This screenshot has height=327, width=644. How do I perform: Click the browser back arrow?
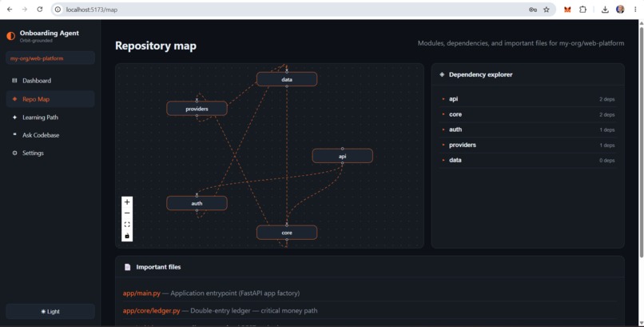[10, 10]
